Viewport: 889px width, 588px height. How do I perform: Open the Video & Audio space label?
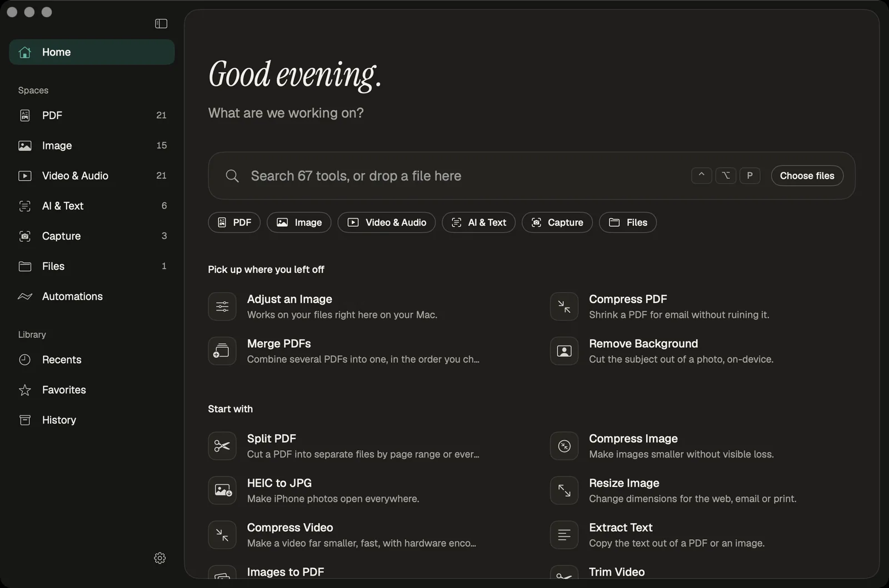(75, 176)
